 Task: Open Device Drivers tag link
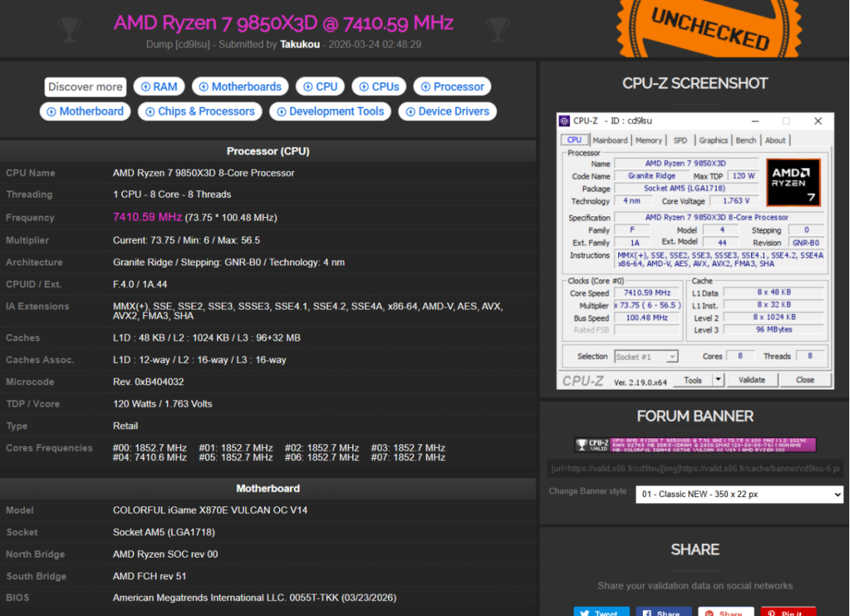(448, 112)
